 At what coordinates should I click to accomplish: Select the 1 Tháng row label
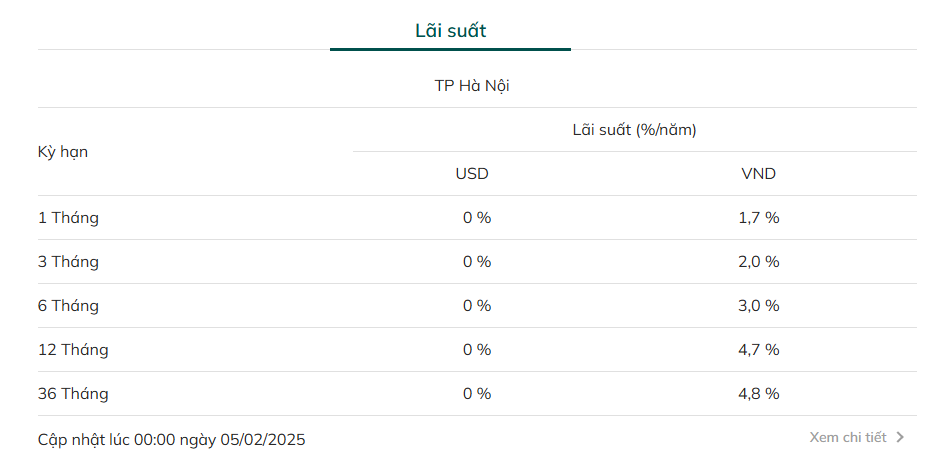[x=68, y=218]
